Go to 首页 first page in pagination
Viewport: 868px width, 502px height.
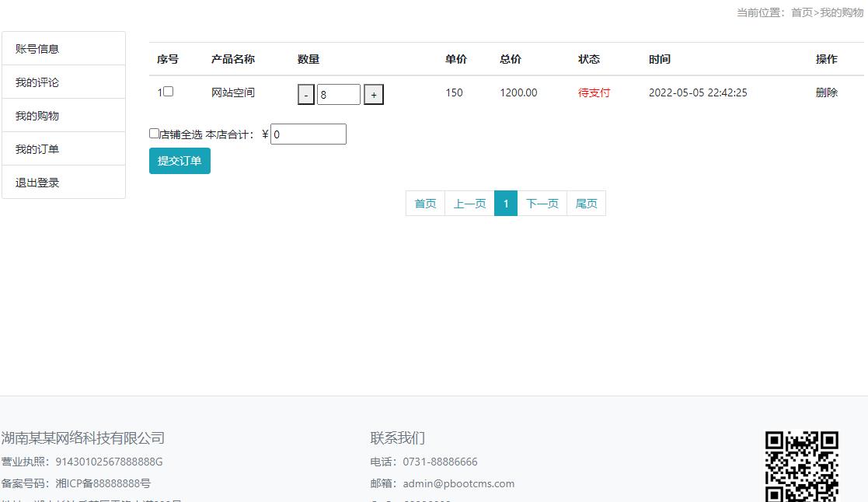click(x=425, y=204)
